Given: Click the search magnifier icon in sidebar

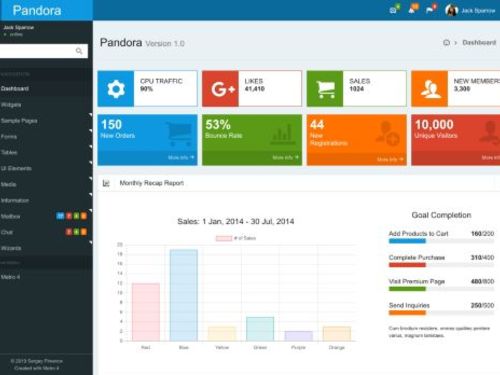Looking at the screenshot, I should tap(79, 51).
